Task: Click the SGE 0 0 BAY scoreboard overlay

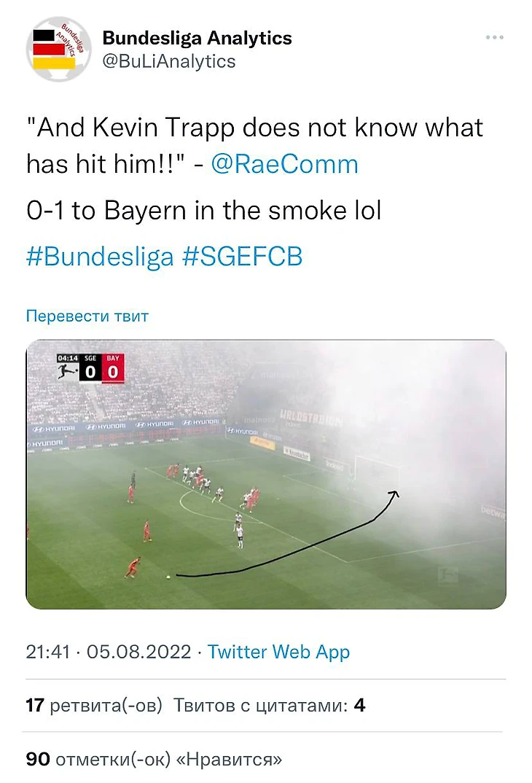Action: pyautogui.click(x=90, y=368)
